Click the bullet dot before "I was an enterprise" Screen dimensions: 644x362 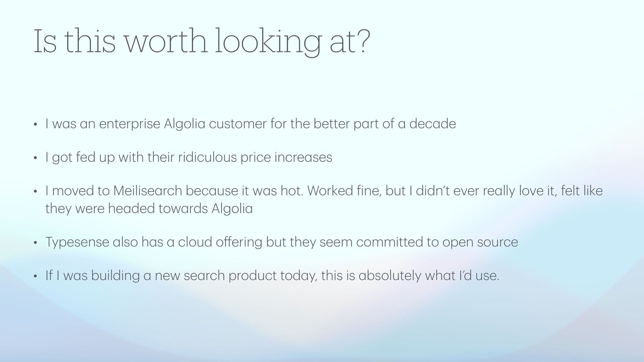coord(35,125)
